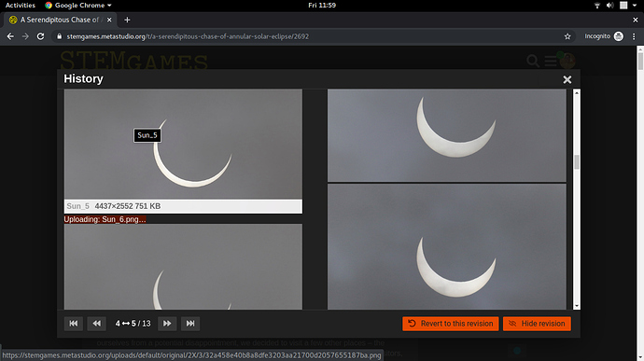Click the volume icon in top bar
The height and width of the screenshot is (361, 644).
(x=609, y=6)
